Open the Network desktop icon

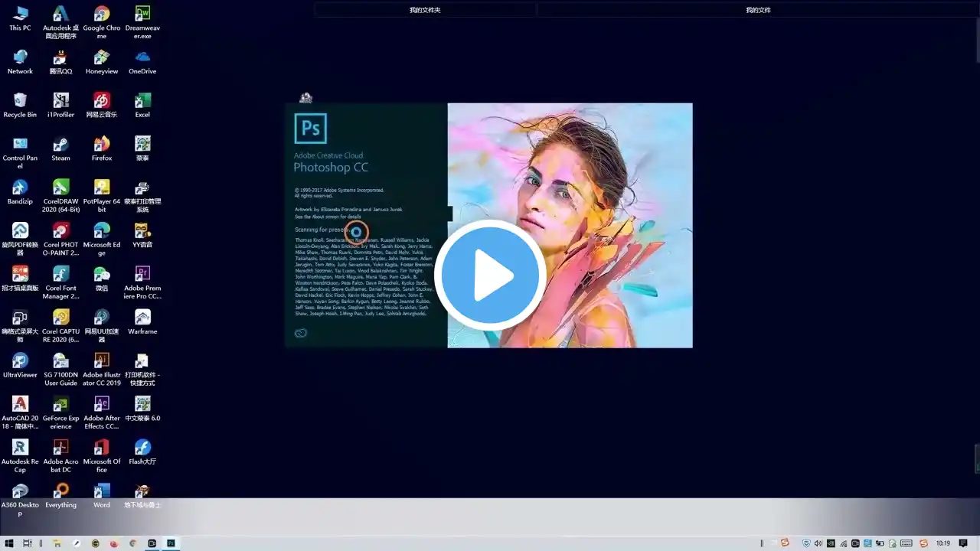click(x=20, y=62)
